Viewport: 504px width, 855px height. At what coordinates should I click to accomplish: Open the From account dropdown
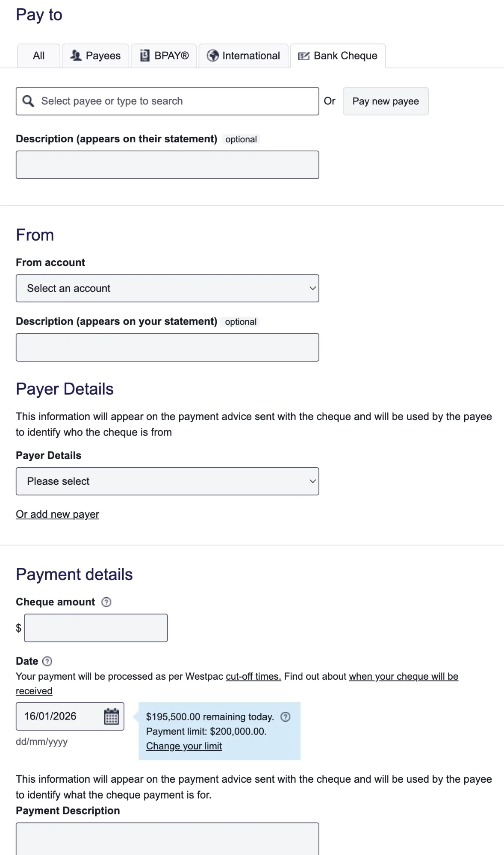[x=167, y=288]
